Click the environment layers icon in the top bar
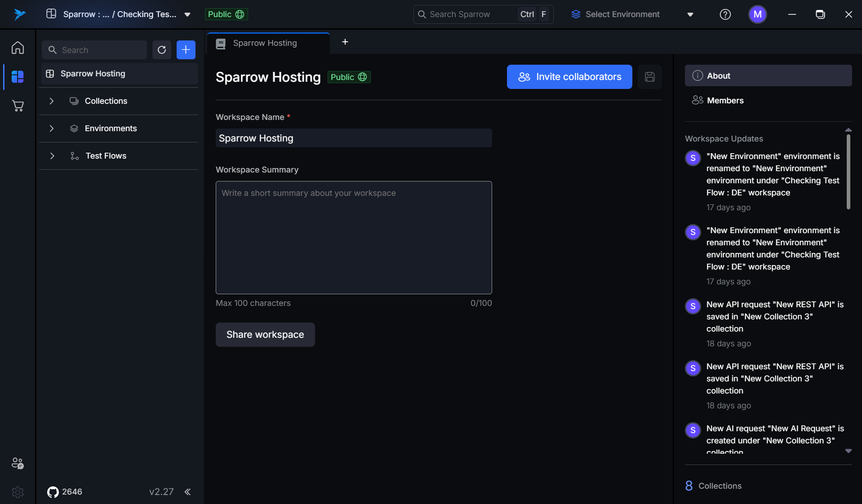This screenshot has width=862, height=504. [576, 14]
